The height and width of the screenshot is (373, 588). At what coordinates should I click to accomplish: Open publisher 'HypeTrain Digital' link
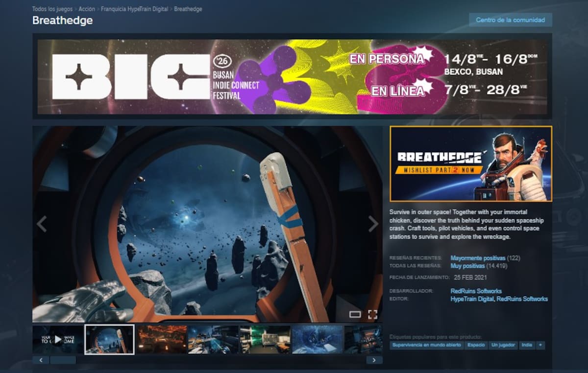point(472,299)
